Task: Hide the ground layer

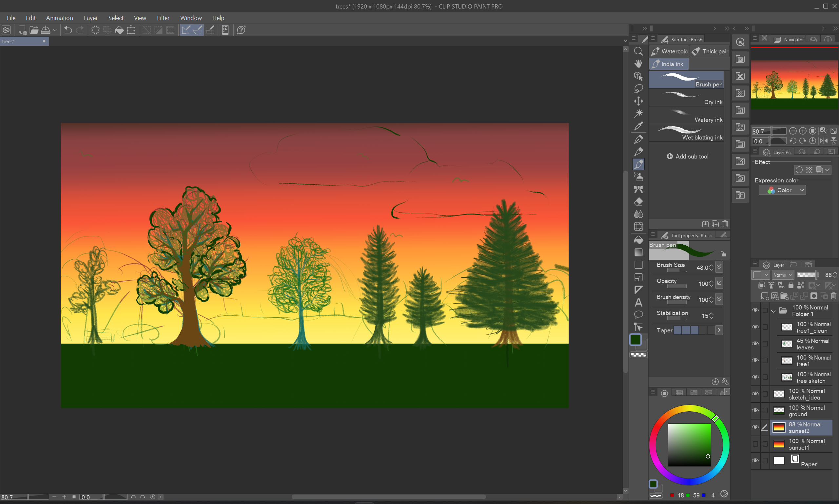Action: [755, 410]
